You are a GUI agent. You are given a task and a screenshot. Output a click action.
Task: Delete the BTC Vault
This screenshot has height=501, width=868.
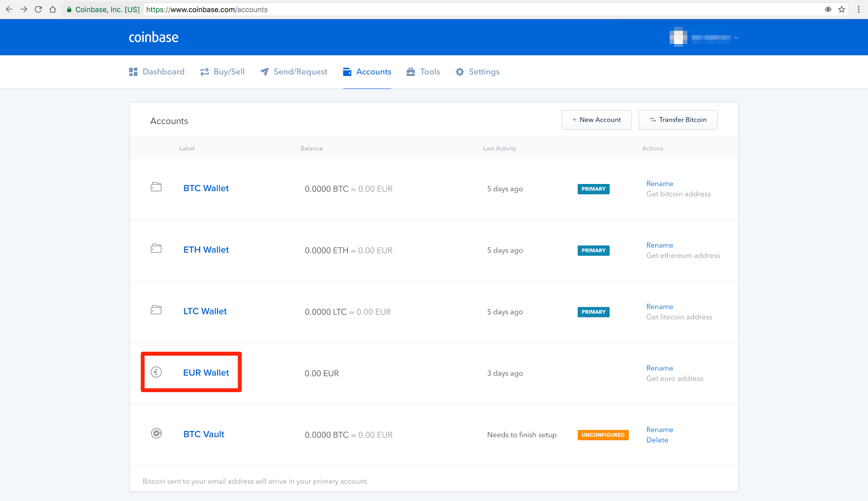[x=658, y=440]
